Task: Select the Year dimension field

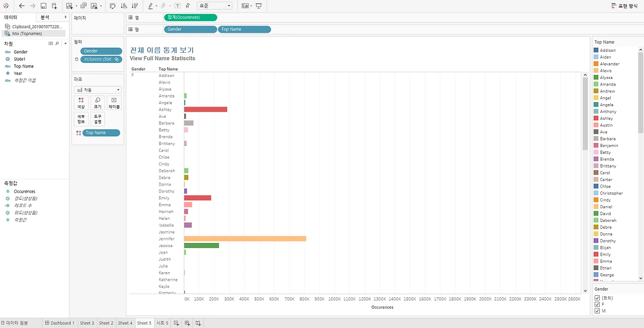Action: point(18,73)
